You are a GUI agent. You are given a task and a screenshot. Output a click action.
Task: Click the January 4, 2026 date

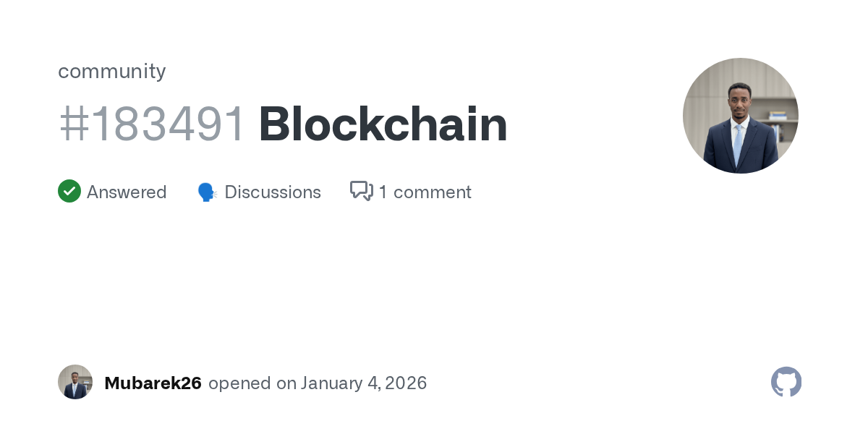(x=364, y=383)
